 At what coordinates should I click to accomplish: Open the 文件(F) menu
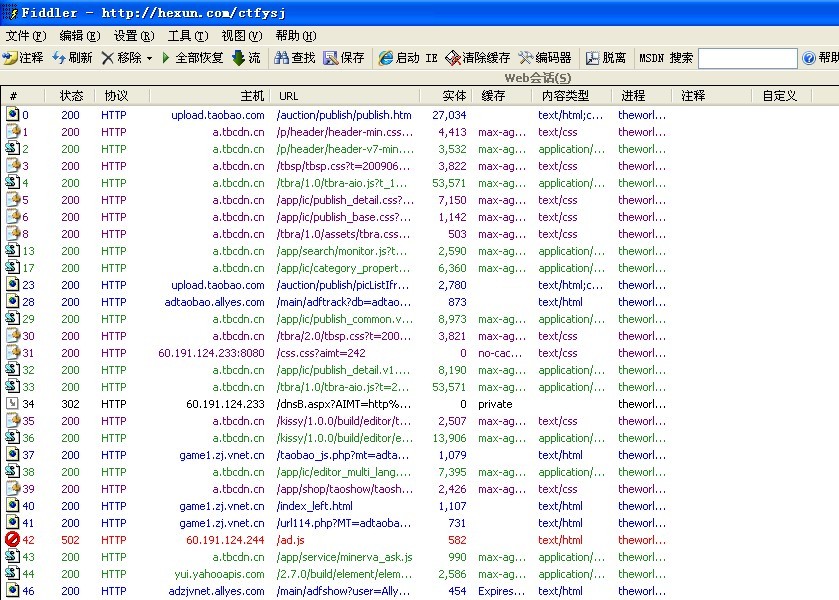pos(26,36)
